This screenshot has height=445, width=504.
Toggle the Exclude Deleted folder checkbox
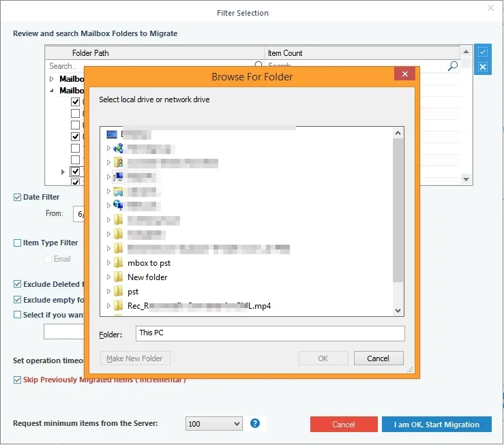tap(17, 284)
